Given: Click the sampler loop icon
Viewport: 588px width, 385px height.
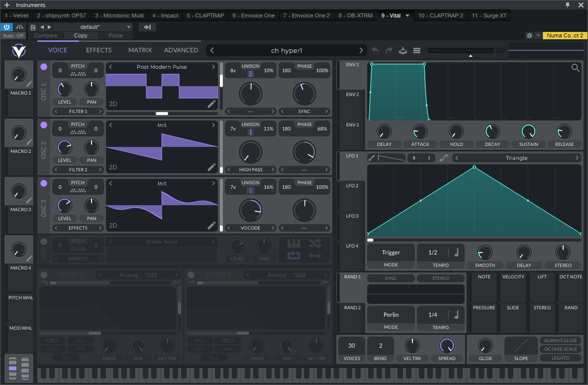Looking at the screenshot, I should pyautogui.click(x=294, y=256).
